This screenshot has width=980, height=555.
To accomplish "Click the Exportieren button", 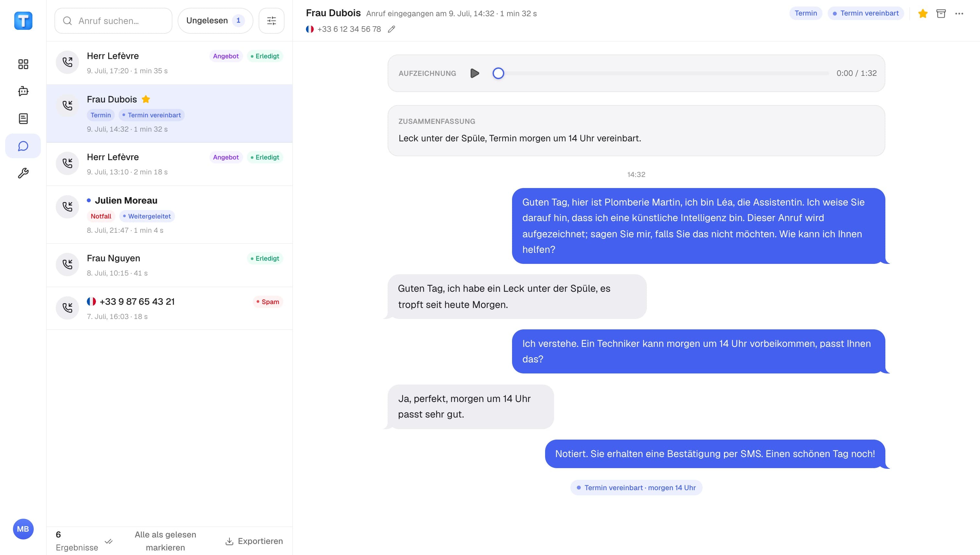I will click(x=254, y=541).
